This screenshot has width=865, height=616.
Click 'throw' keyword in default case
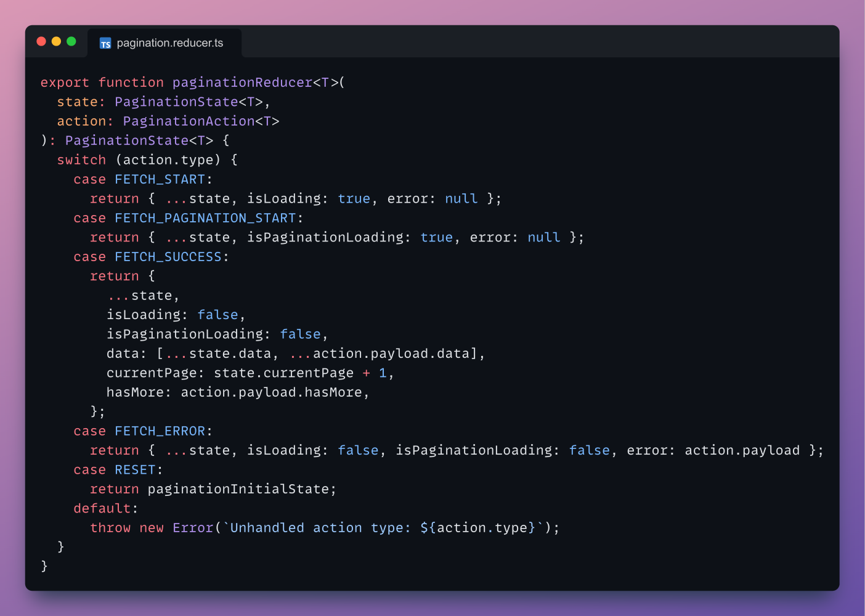[110, 528]
